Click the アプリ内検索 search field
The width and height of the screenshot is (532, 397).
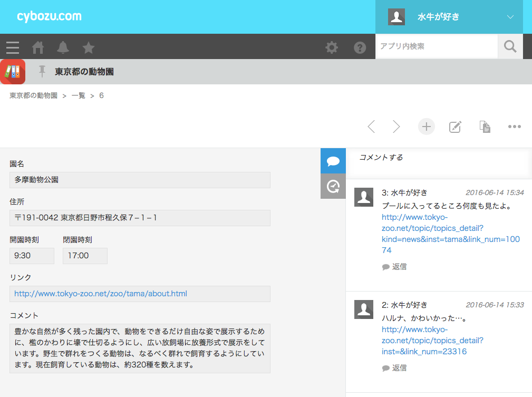[437, 46]
